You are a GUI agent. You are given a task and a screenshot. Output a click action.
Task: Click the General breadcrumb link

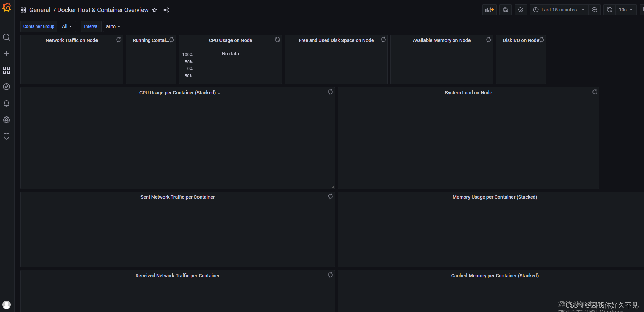coord(40,10)
